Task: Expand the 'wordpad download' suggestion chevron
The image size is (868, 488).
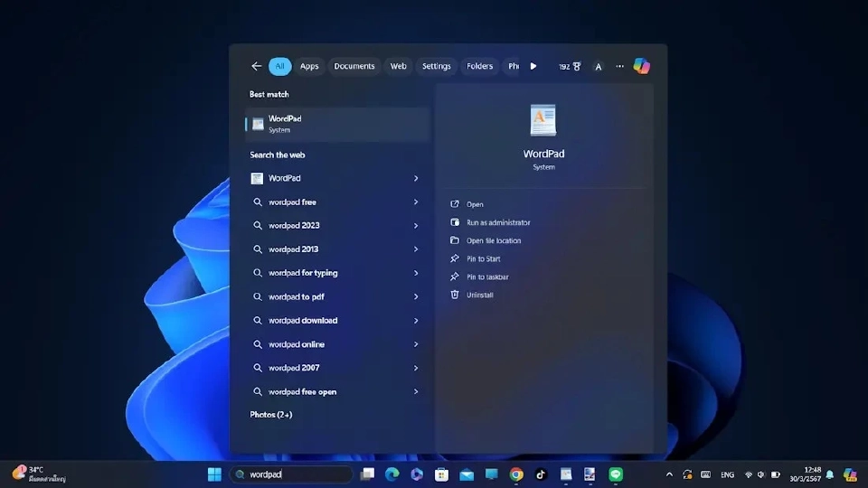Action: point(416,321)
